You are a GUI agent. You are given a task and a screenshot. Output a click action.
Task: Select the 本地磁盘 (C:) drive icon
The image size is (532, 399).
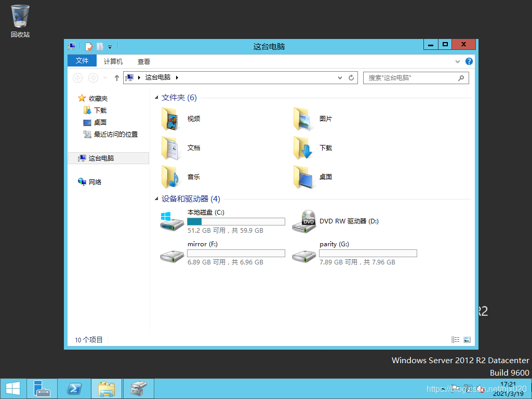(x=171, y=221)
